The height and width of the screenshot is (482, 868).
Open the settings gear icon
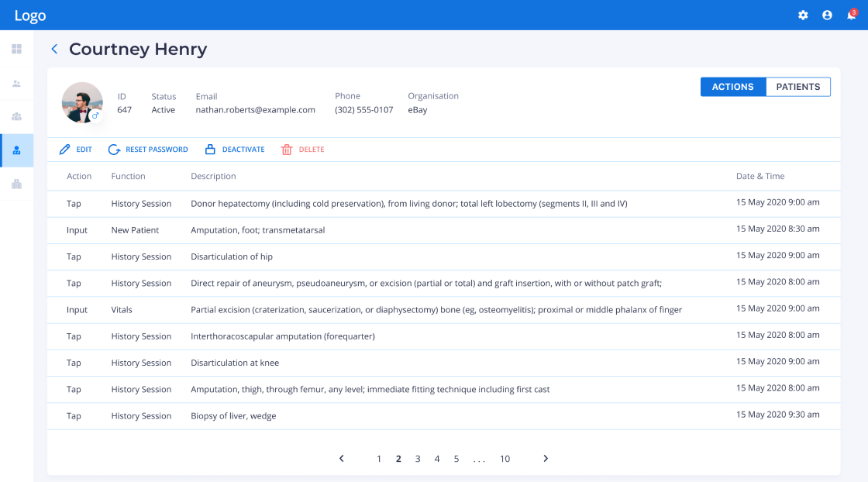coord(803,15)
